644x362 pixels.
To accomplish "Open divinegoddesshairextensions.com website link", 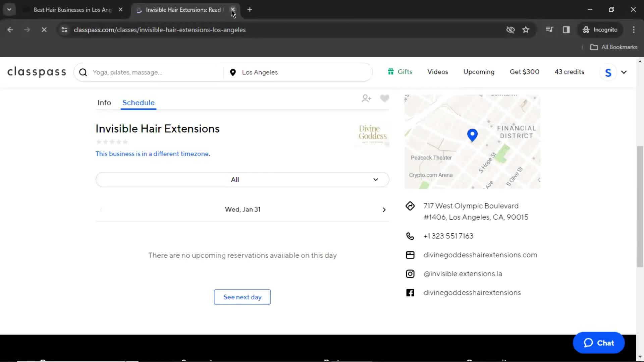I will [480, 255].
